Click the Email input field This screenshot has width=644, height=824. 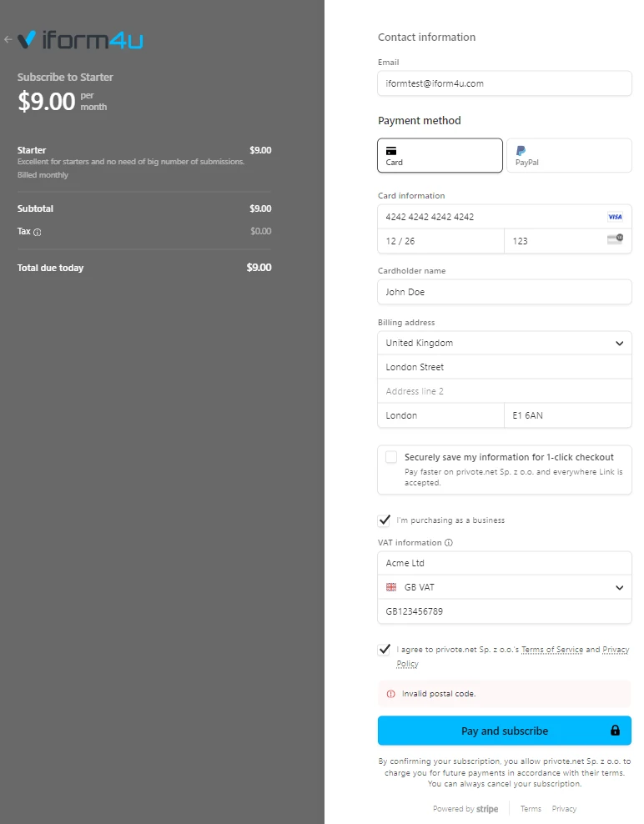[x=504, y=83]
